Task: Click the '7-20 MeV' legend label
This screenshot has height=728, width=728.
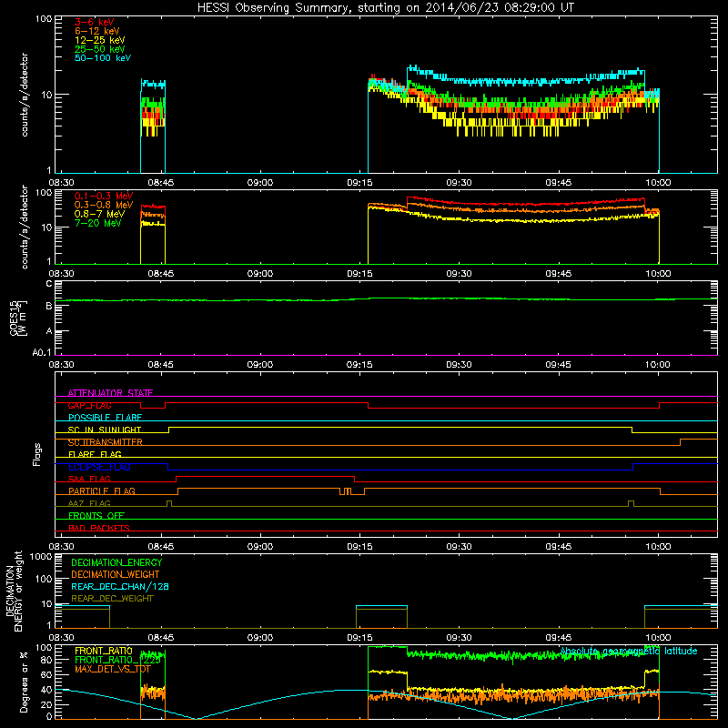Action: pyautogui.click(x=97, y=223)
